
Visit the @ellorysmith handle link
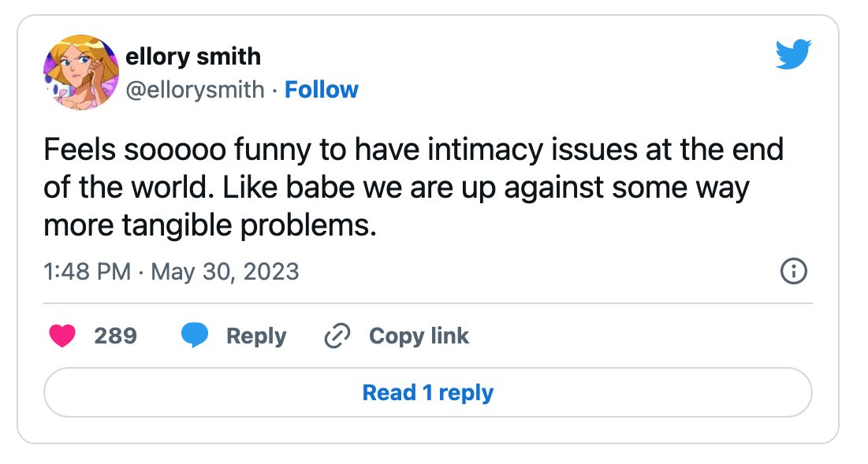click(x=196, y=90)
